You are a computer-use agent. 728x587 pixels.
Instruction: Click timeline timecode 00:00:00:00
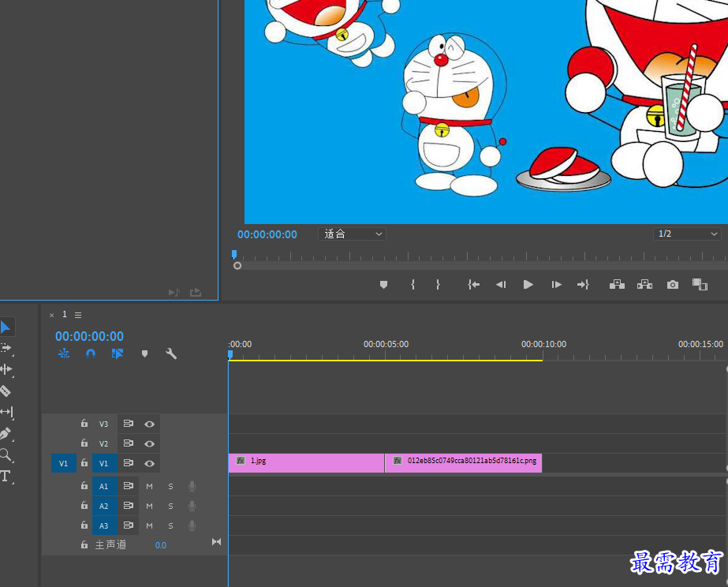pos(90,336)
